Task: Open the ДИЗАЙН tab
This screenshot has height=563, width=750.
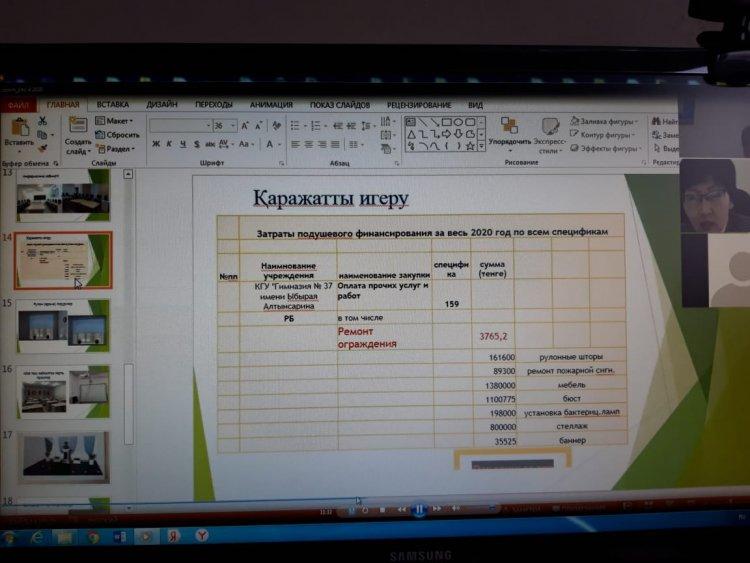Action: pyautogui.click(x=162, y=104)
